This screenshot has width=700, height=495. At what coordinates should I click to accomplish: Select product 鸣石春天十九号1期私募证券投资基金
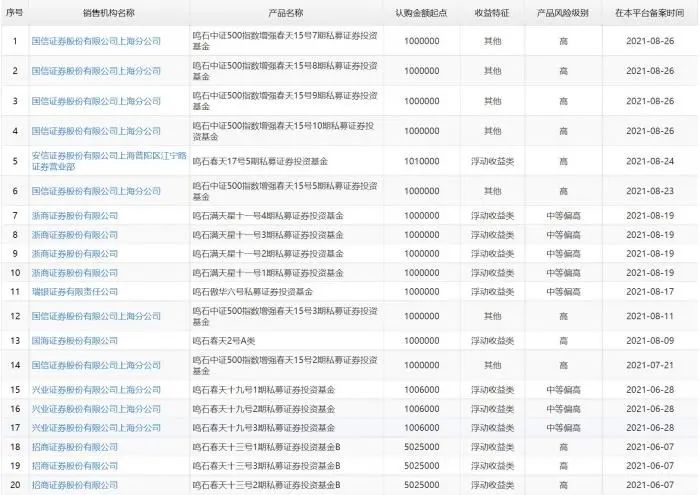point(263,390)
